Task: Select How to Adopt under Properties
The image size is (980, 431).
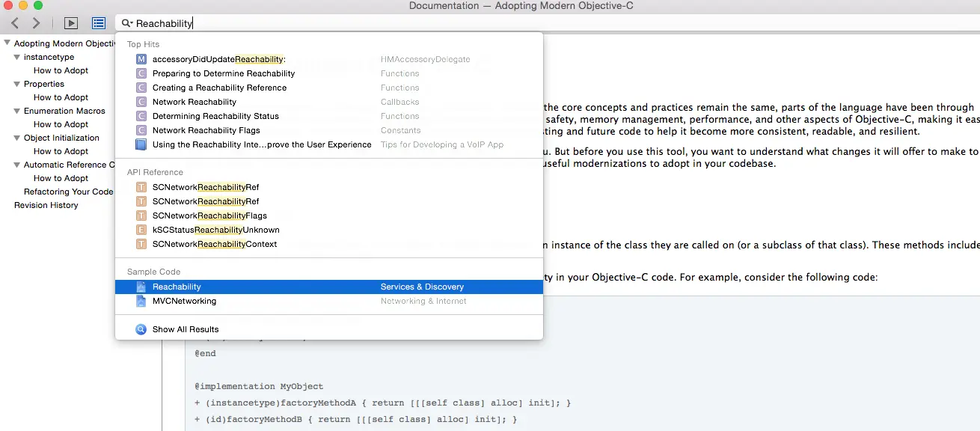Action: tap(61, 97)
